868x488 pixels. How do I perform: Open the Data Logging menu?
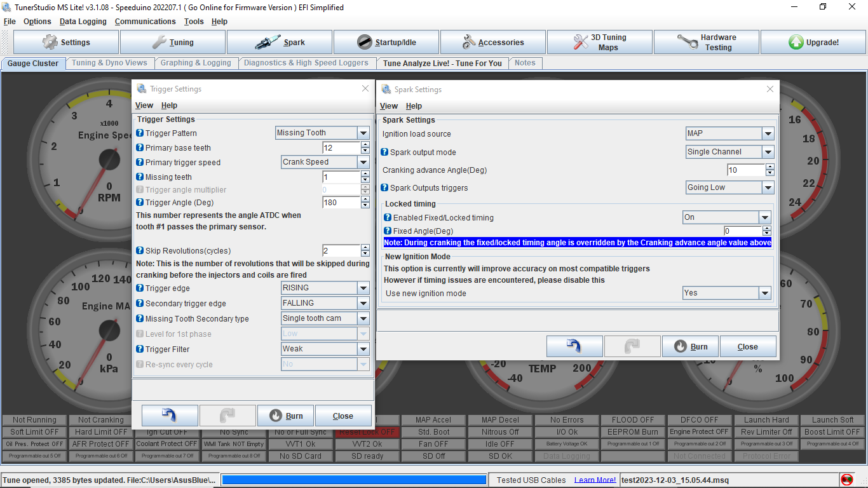83,22
